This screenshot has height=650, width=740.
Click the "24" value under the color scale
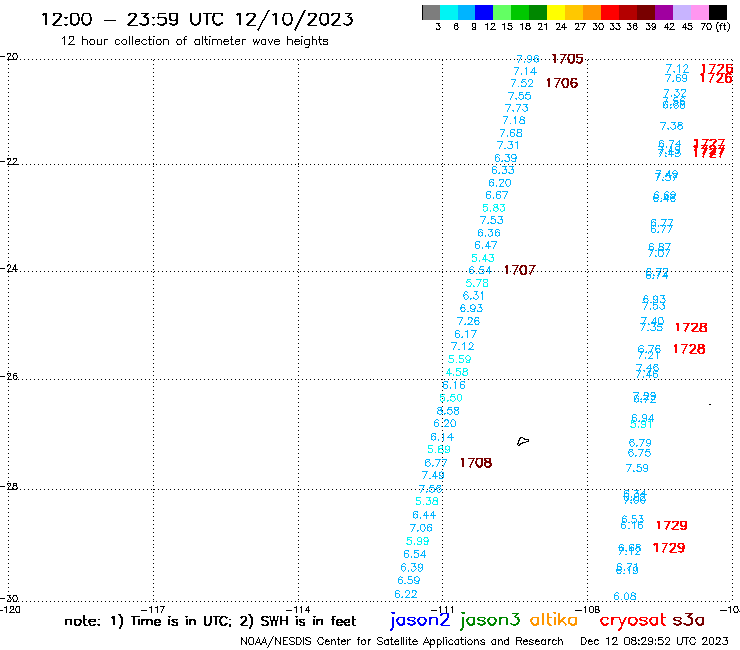click(561, 27)
